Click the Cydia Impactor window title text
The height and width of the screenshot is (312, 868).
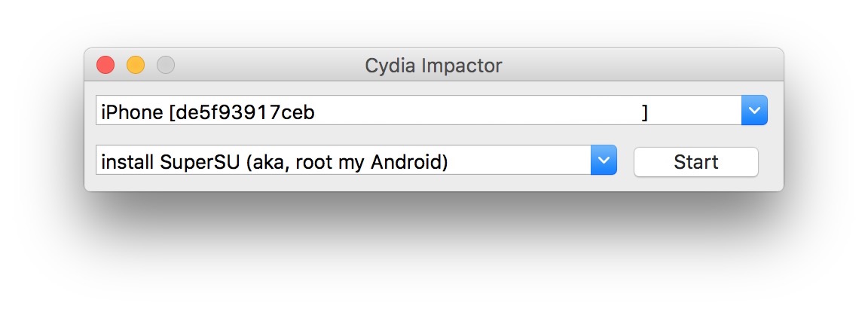(433, 66)
